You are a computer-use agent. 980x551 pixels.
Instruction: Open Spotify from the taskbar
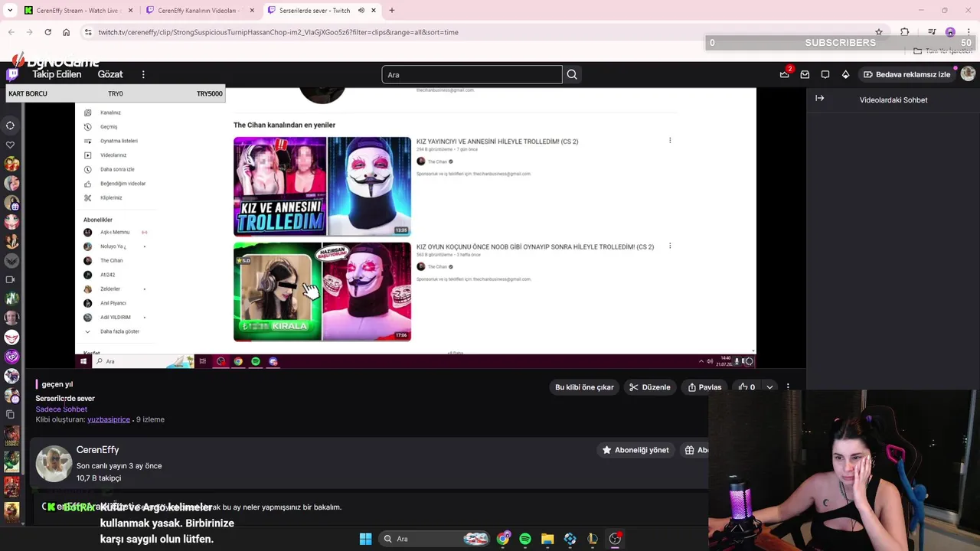click(x=525, y=539)
